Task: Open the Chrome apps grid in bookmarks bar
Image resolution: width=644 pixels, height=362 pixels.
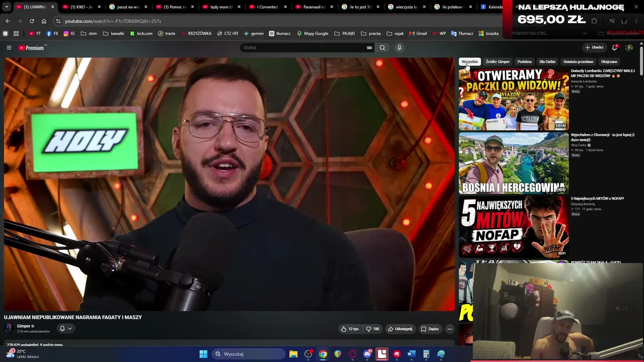Action: tap(16, 34)
